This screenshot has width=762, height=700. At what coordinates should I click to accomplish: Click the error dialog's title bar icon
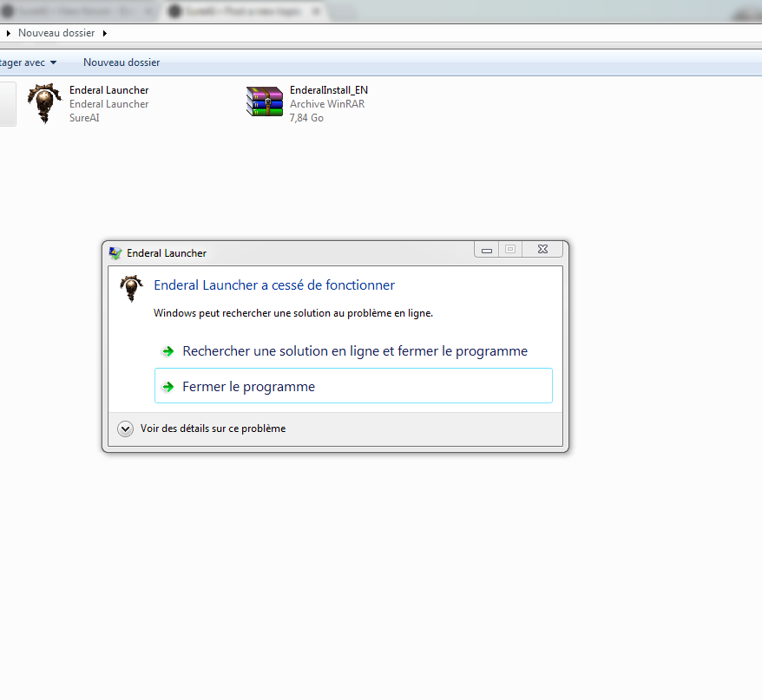coord(115,253)
